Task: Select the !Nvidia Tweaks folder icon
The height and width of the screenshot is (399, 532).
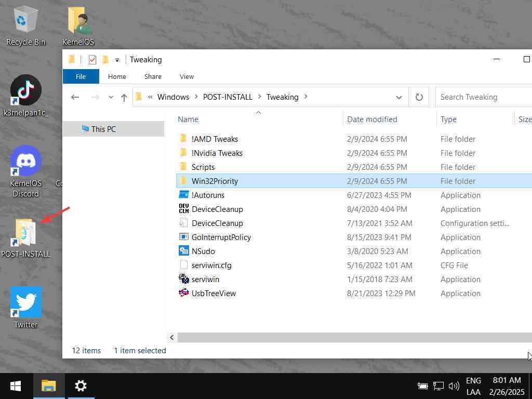Action: (x=183, y=153)
